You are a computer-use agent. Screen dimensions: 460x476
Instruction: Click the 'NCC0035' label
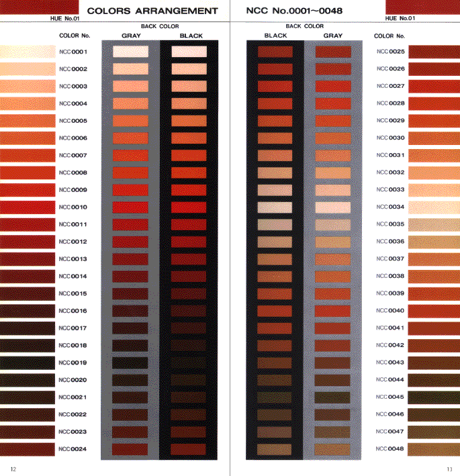pos(390,224)
